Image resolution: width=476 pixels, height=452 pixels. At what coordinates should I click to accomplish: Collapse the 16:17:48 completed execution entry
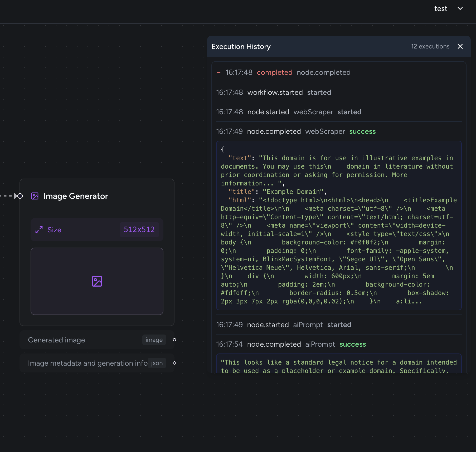coord(218,72)
